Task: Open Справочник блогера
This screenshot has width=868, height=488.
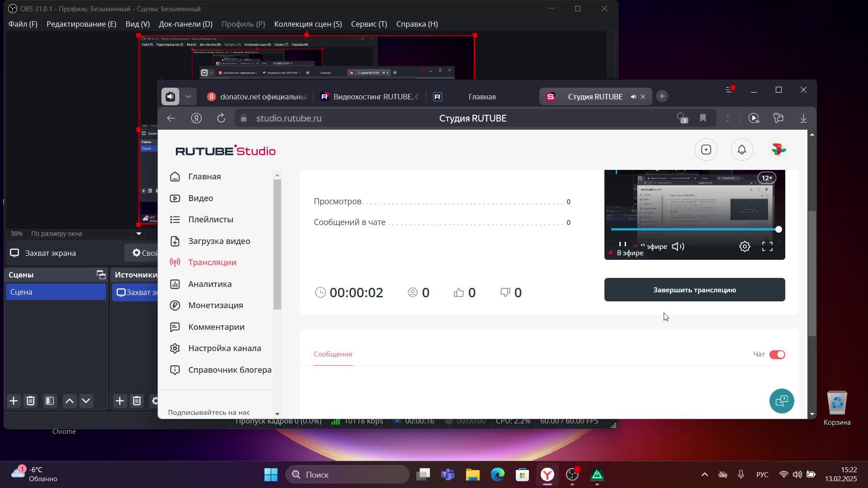Action: click(x=221, y=370)
